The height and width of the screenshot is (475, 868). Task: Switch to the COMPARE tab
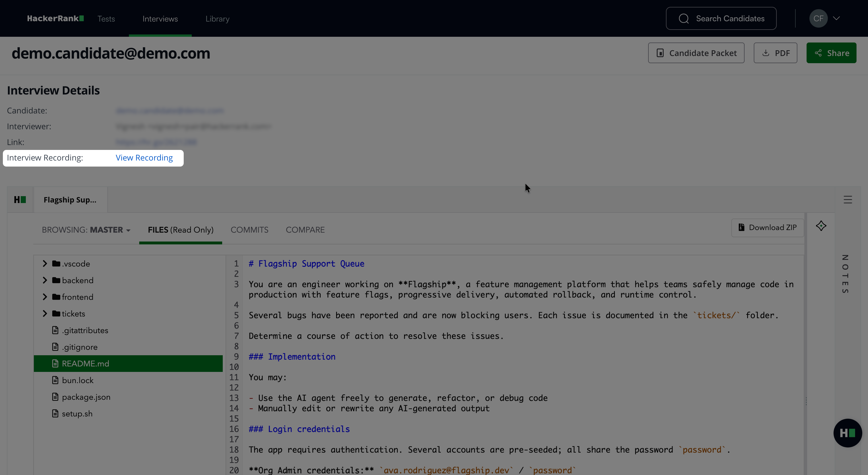[x=305, y=230]
